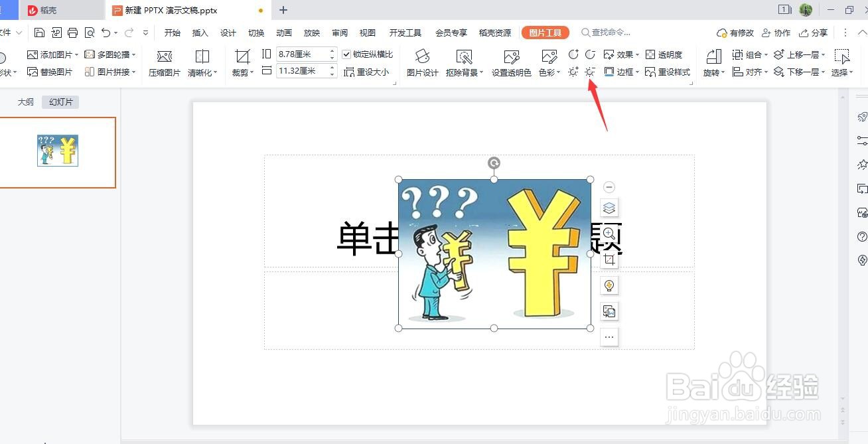Open Print Preview icon
The width and height of the screenshot is (868, 444).
pyautogui.click(x=90, y=33)
